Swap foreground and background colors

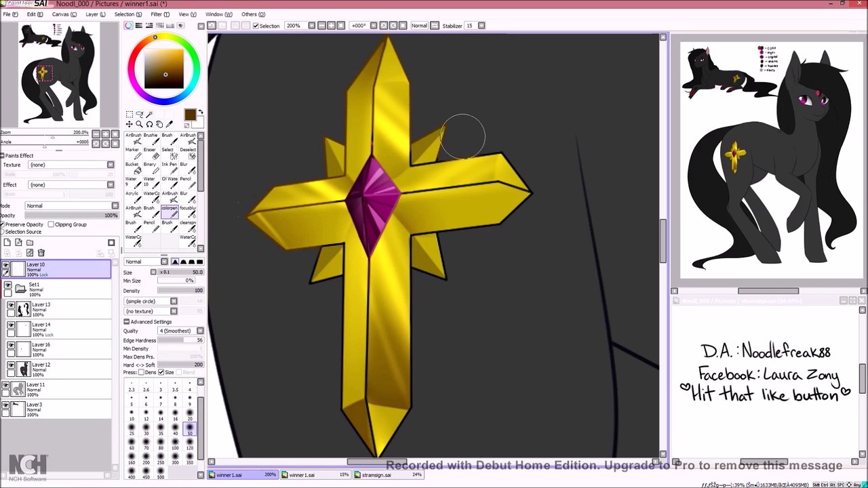tap(200, 113)
